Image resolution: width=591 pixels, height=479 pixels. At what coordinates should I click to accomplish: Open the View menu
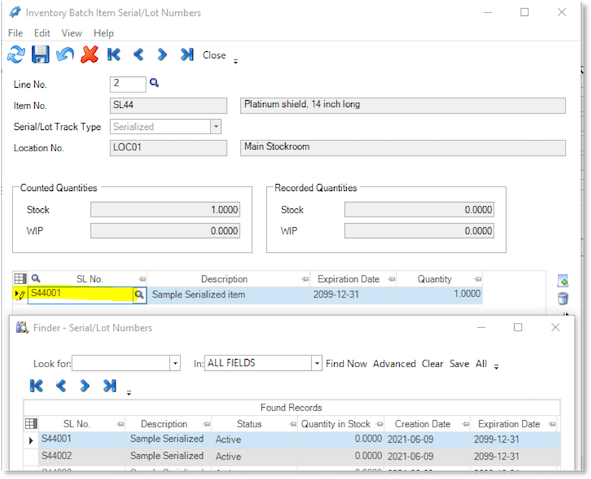click(x=72, y=33)
